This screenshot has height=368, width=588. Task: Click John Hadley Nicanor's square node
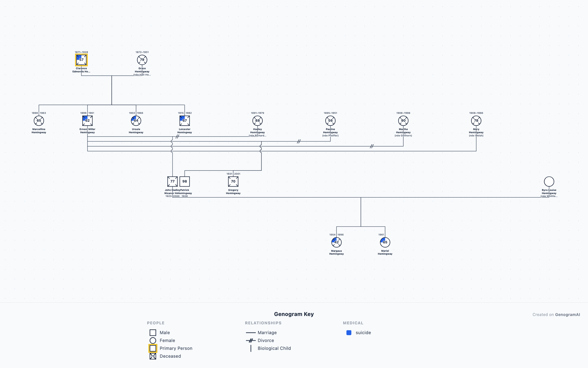(x=172, y=181)
